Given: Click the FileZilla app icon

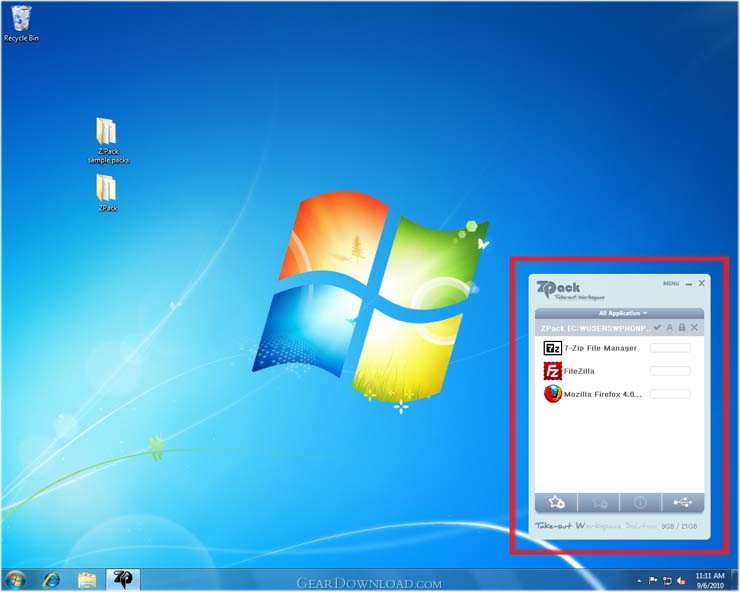Looking at the screenshot, I should (x=552, y=371).
